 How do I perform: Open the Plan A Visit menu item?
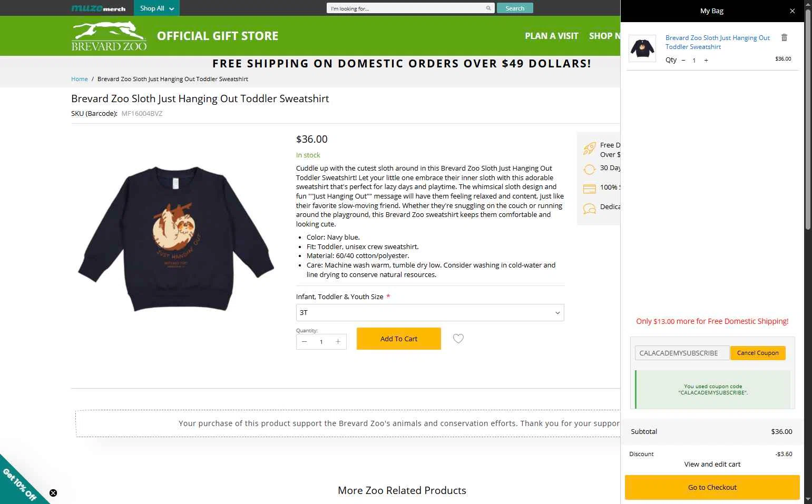551,36
